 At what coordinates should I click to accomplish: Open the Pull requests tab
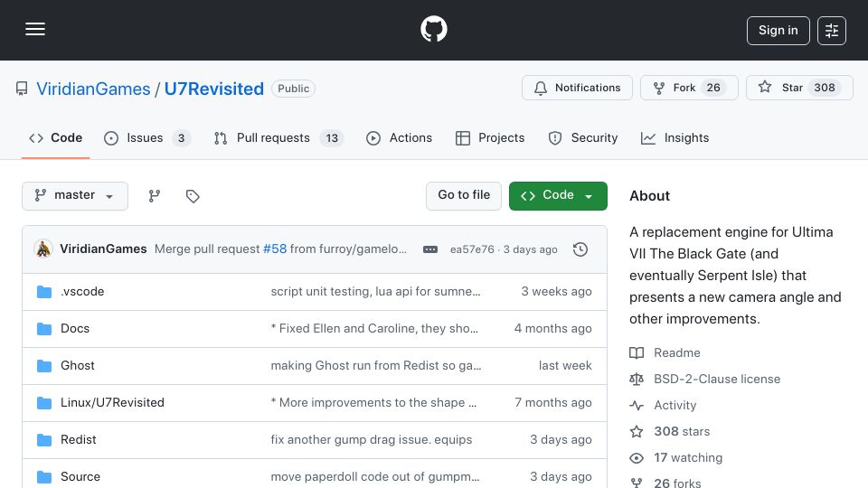click(x=278, y=137)
